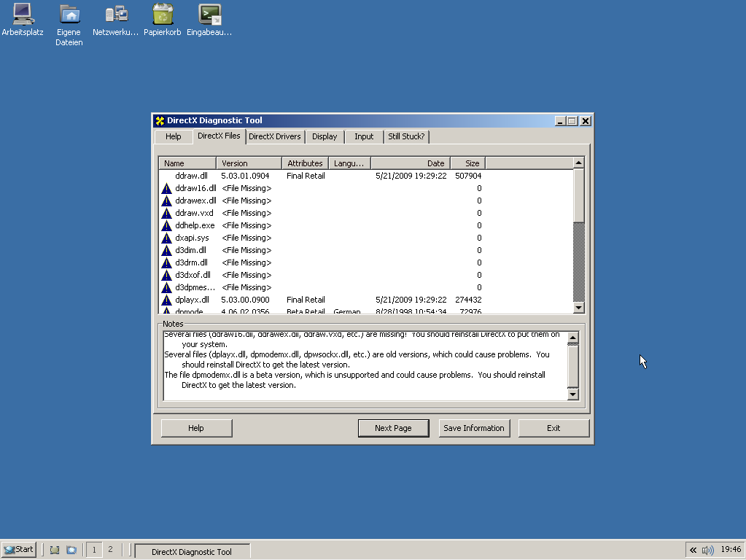Click warning icon next to ddraw16.dll
The width and height of the screenshot is (746, 560).
click(166, 189)
